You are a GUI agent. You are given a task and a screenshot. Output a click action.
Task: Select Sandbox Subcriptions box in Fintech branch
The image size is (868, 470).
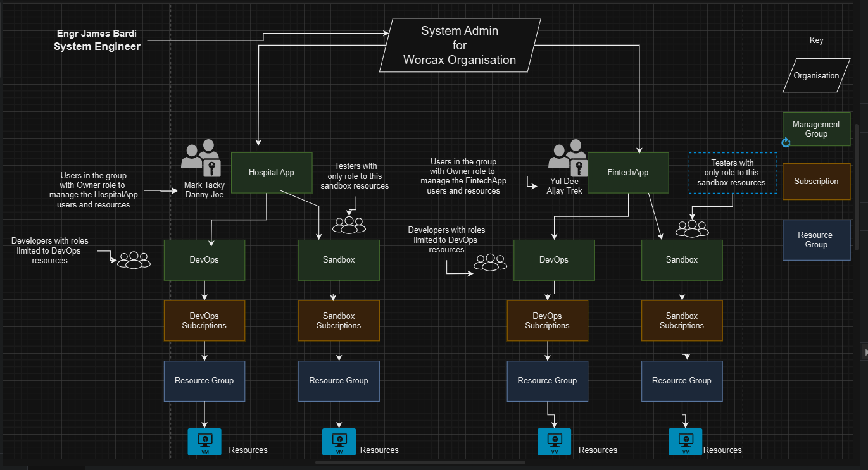[682, 321]
